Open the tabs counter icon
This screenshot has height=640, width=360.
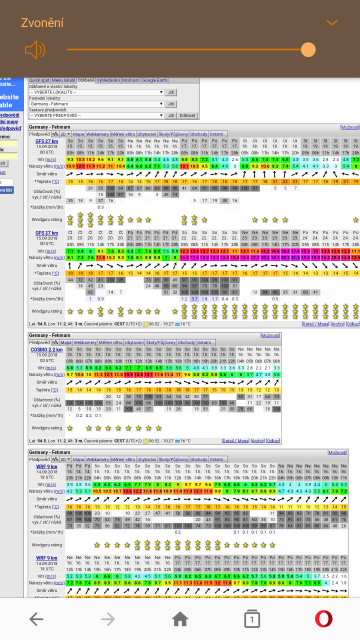click(x=252, y=619)
